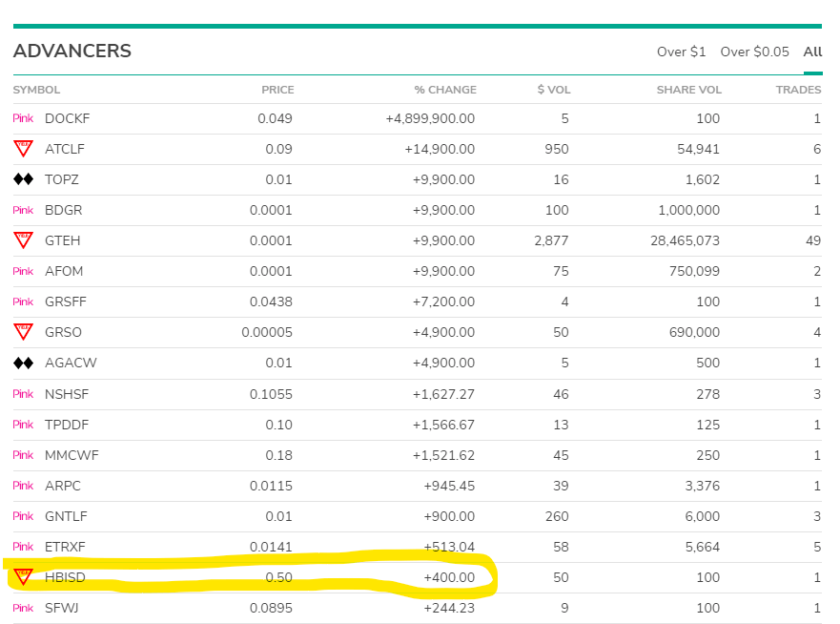Sort by the PRICE column header
Image resolution: width=840 pixels, height=624 pixels.
pos(277,90)
